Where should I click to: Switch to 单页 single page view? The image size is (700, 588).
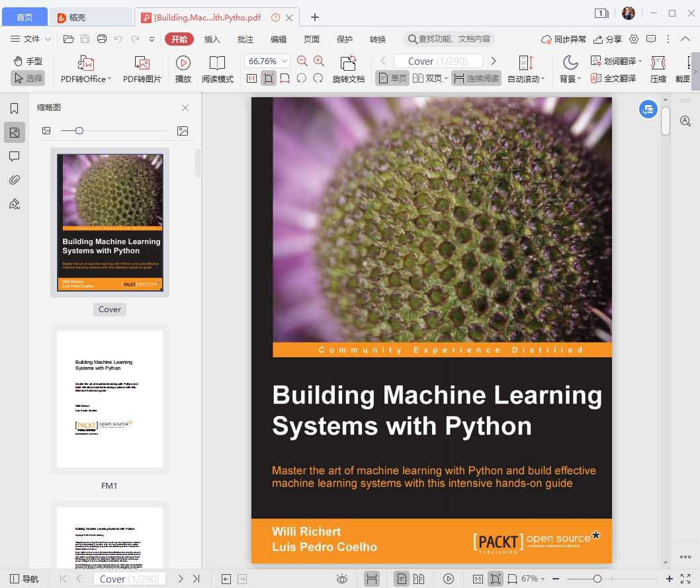[392, 79]
